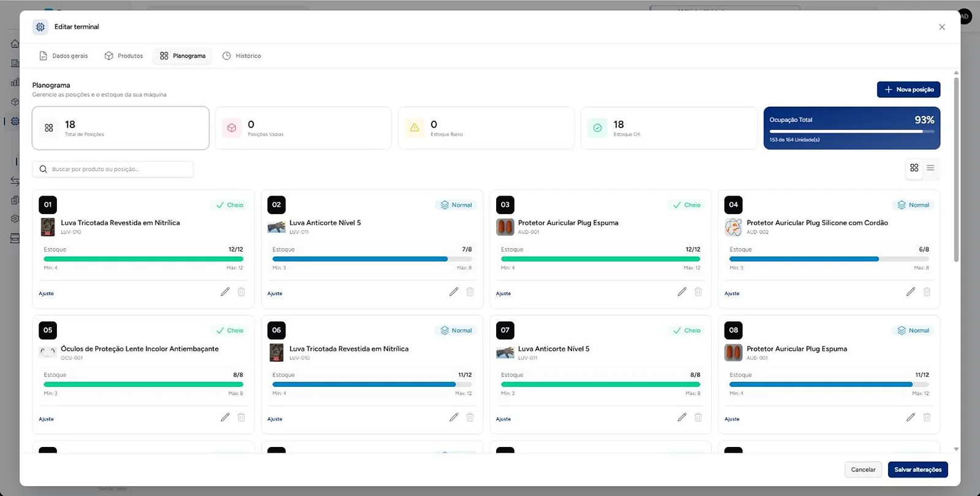980x496 pixels.
Task: Edit position 01 with the pencil icon
Action: (225, 292)
